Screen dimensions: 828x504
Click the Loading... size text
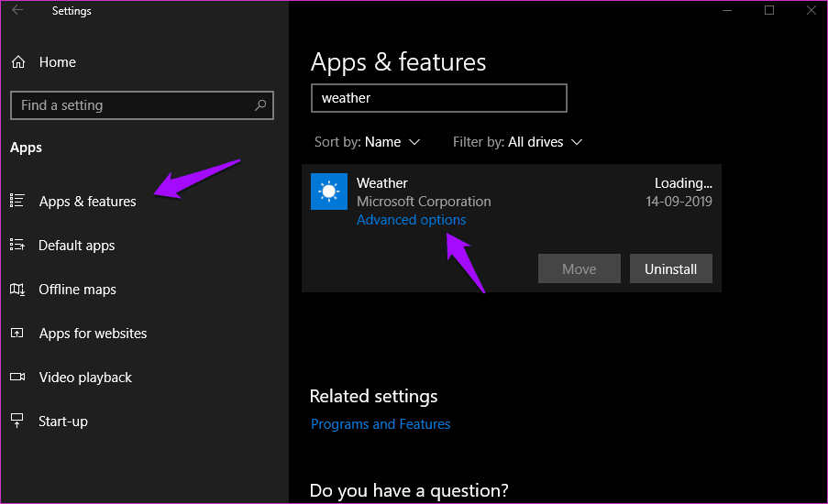coord(683,183)
